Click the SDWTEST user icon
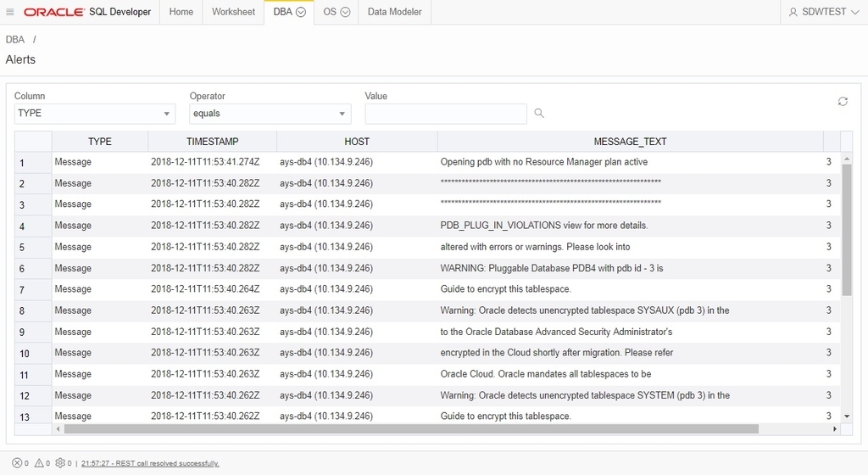868x475 pixels. tap(793, 12)
